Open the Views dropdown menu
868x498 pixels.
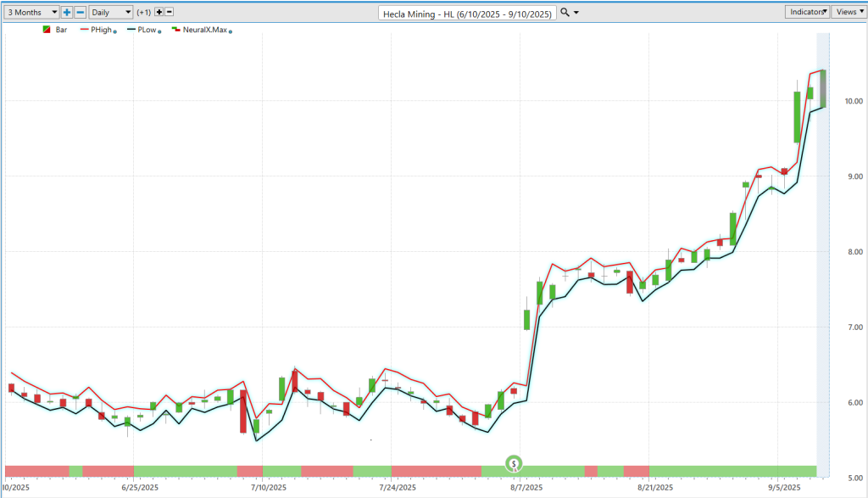click(849, 12)
